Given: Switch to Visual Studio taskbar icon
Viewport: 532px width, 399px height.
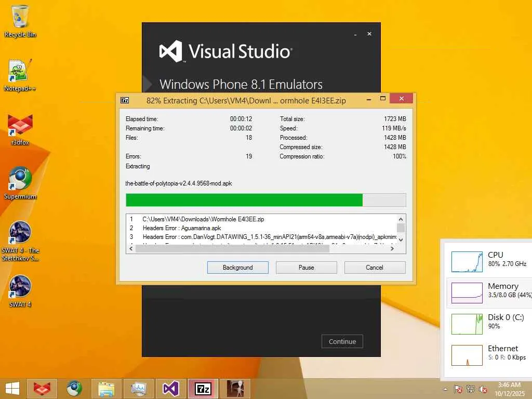Looking at the screenshot, I should [x=170, y=389].
